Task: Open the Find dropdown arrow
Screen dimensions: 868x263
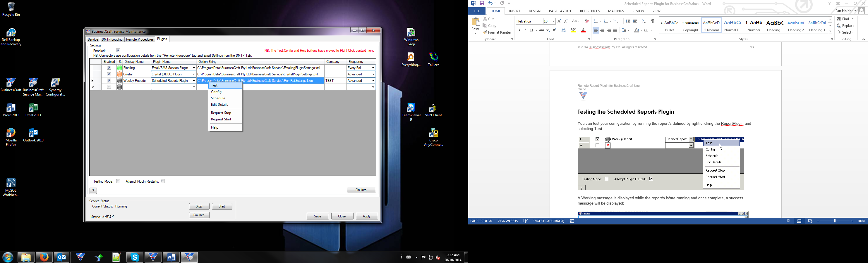Action: (x=853, y=19)
